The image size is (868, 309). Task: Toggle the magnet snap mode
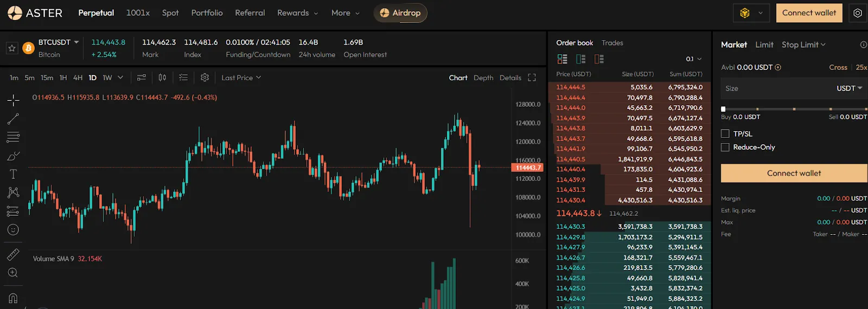tap(13, 298)
